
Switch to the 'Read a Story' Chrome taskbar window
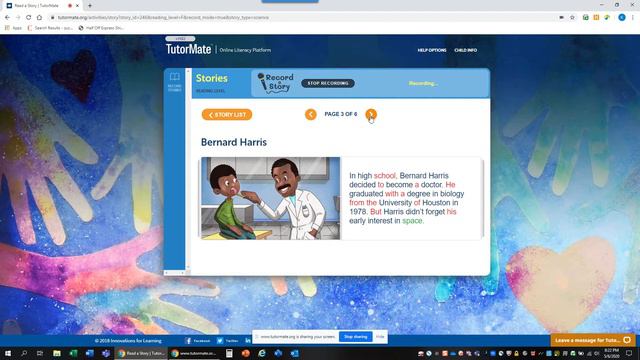pyautogui.click(x=141, y=353)
